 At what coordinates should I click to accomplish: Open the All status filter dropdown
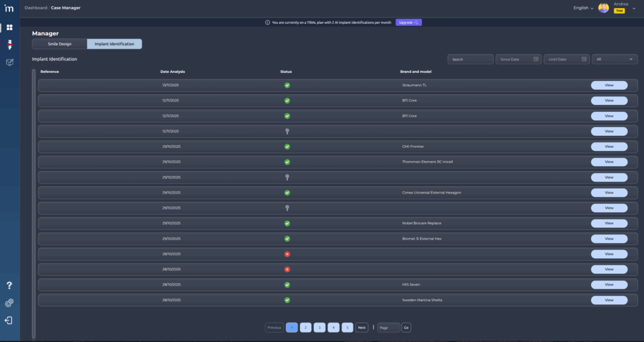[614, 59]
